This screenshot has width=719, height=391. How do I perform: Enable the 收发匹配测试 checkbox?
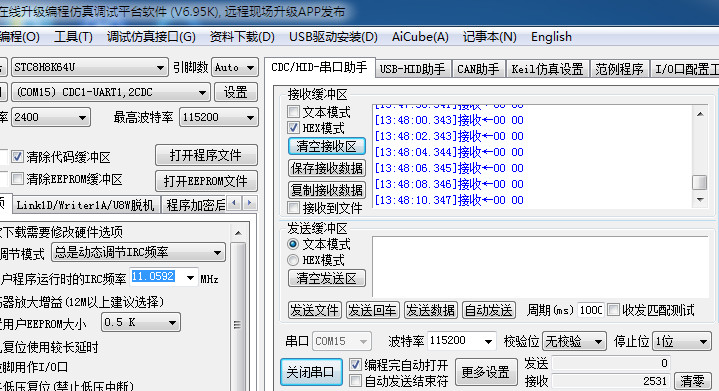click(613, 310)
